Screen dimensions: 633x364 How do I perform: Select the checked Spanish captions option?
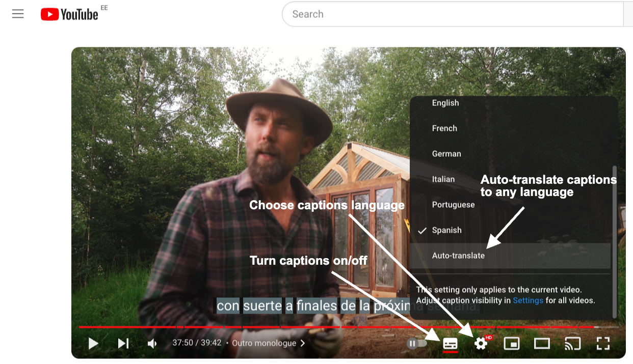coord(510,230)
